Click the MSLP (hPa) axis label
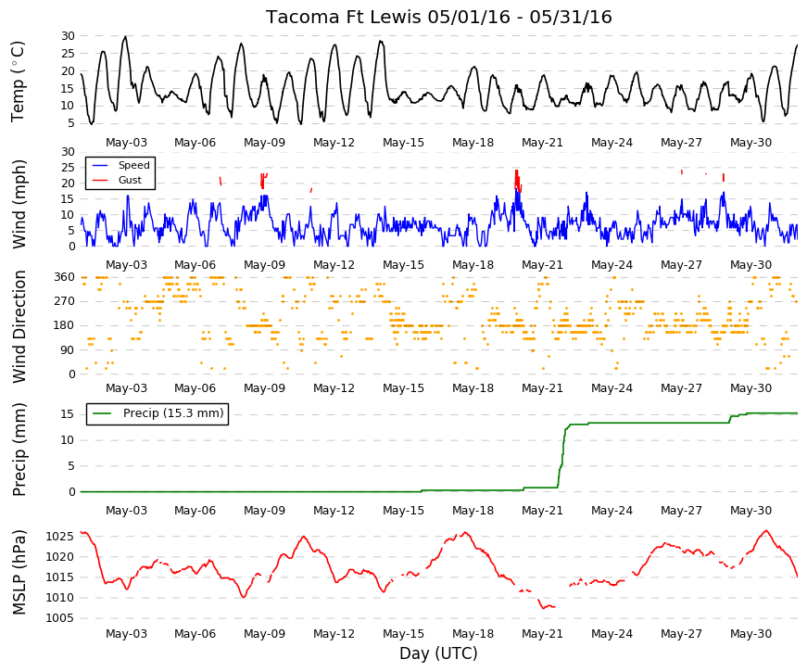807x672 pixels. pyautogui.click(x=19, y=573)
